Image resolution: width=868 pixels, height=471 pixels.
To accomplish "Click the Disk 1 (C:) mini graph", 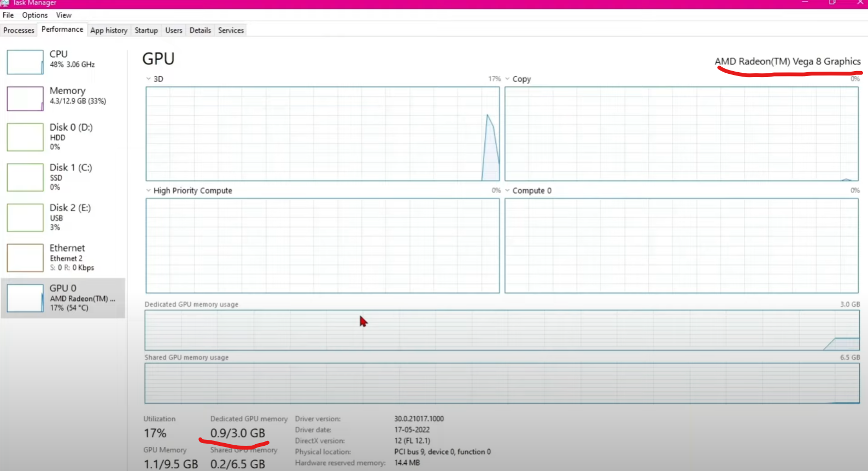I will click(x=25, y=178).
